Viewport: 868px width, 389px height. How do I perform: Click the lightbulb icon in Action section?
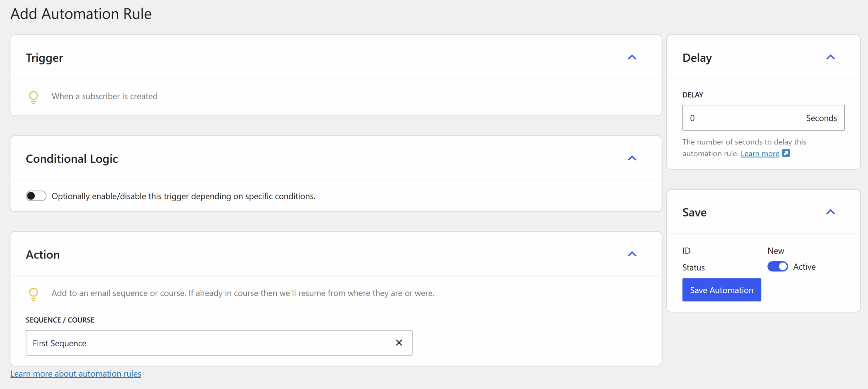(x=33, y=293)
